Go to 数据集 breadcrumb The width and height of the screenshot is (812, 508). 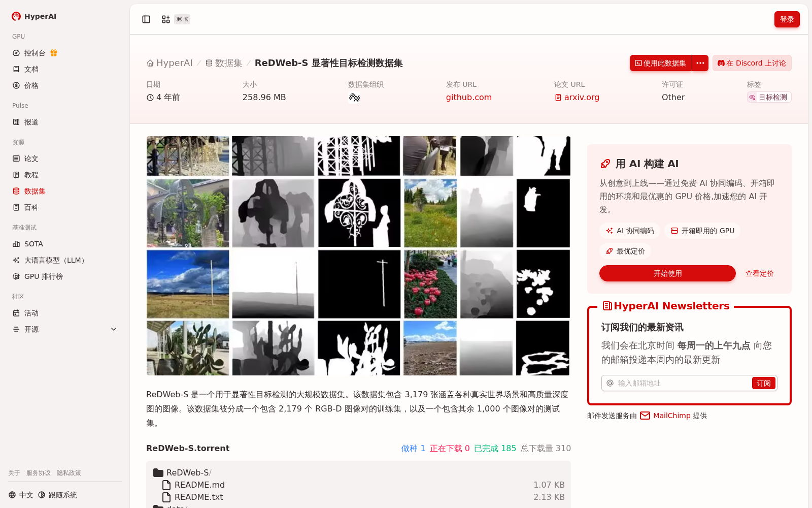(224, 63)
